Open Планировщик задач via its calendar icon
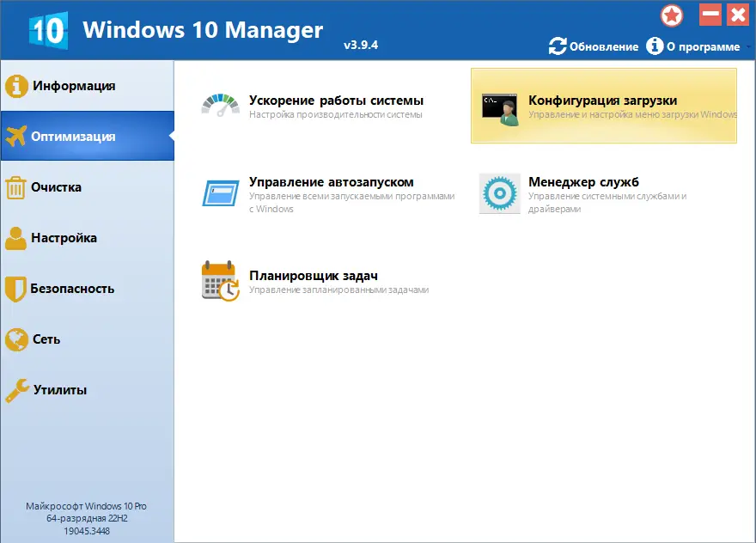 click(220, 281)
